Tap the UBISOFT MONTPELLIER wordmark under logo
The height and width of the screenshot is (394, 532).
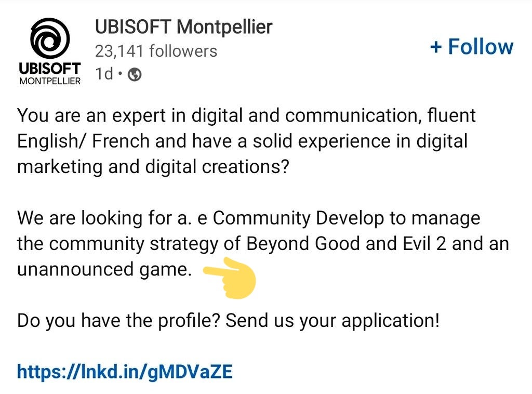pyautogui.click(x=50, y=73)
